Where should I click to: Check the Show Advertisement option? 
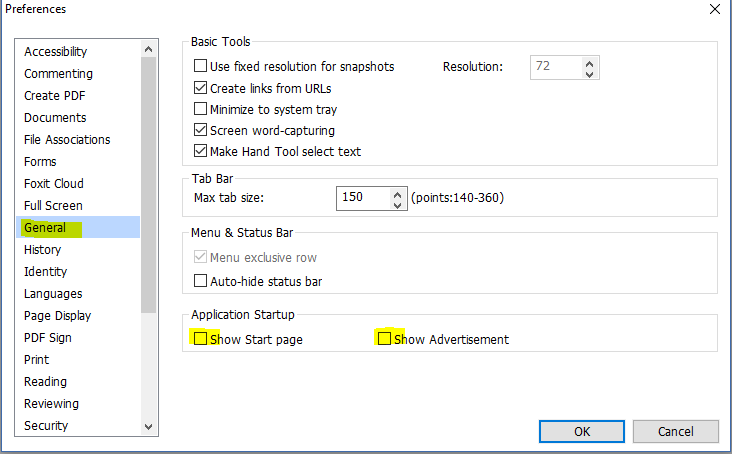tap(384, 338)
